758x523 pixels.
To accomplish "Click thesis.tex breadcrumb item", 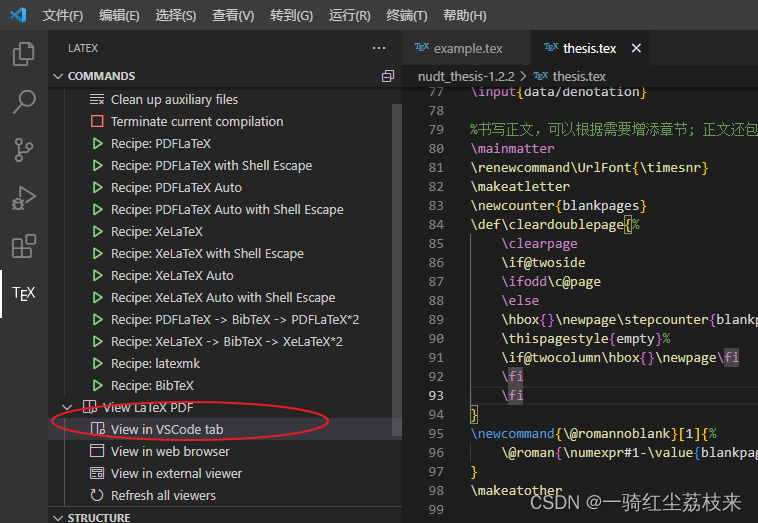I will point(579,76).
